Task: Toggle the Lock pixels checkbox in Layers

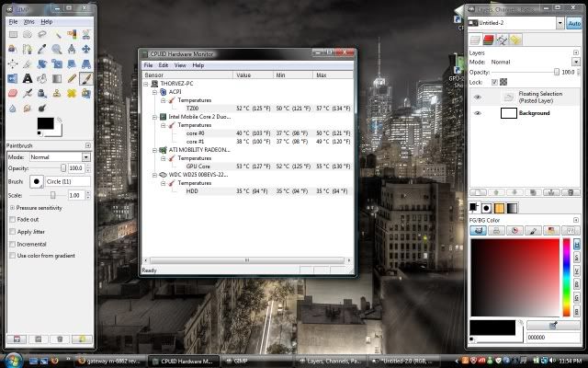Action: pos(494,82)
